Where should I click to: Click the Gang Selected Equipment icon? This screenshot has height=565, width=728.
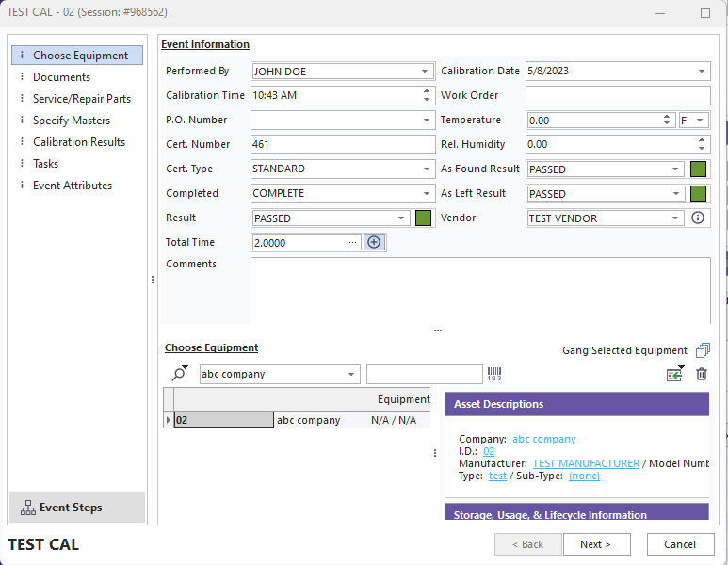(703, 350)
